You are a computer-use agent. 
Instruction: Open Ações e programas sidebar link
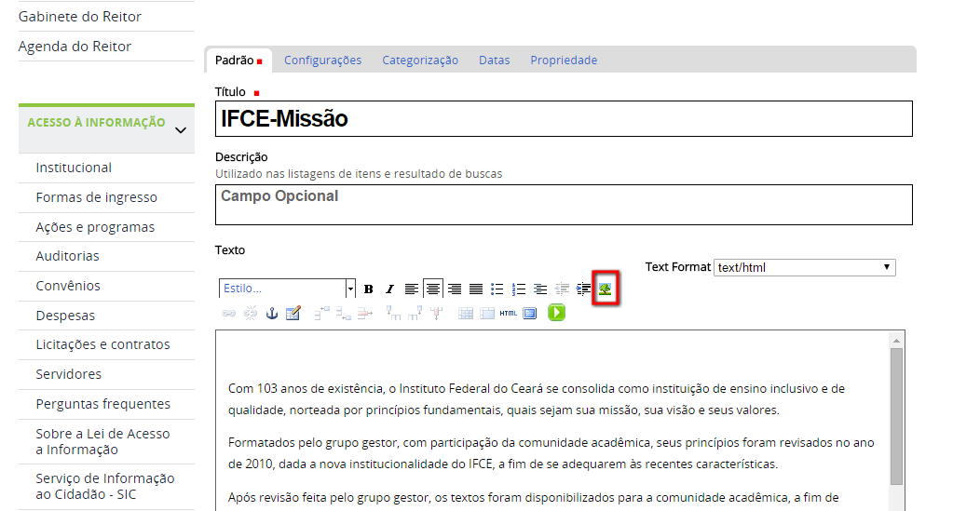95,227
